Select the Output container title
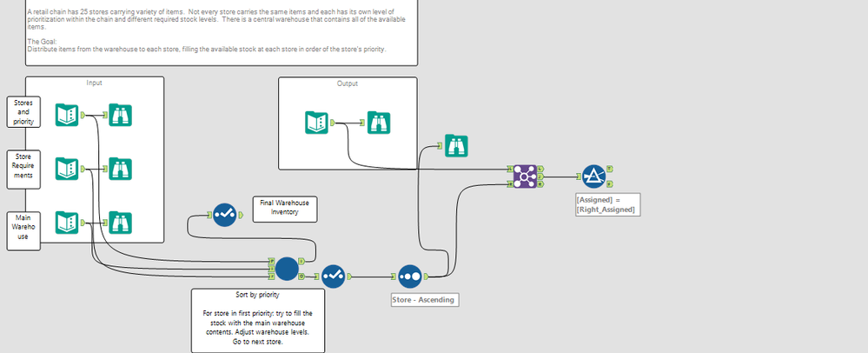 tap(348, 83)
